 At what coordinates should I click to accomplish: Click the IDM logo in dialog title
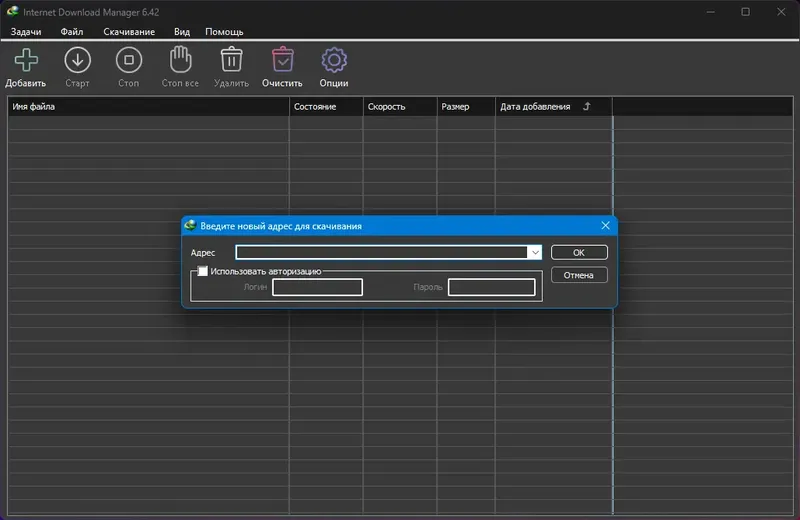coord(190,226)
